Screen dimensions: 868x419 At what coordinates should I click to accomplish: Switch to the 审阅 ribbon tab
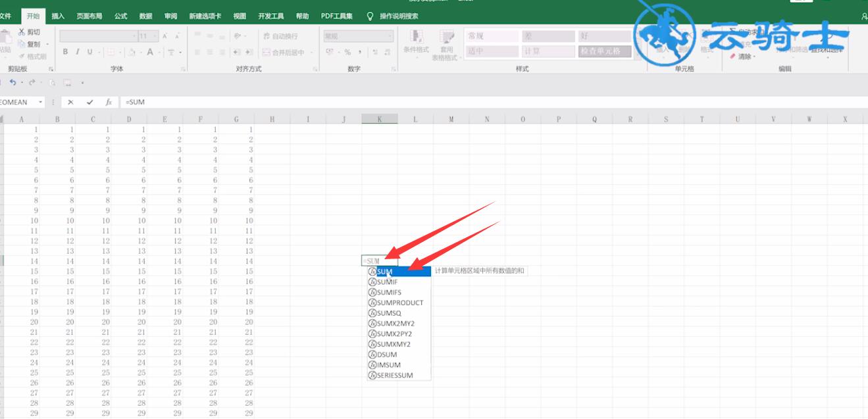pyautogui.click(x=170, y=16)
